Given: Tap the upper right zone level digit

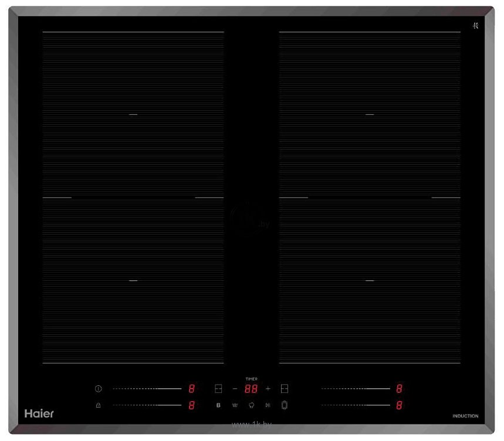Looking at the screenshot, I should pos(399,389).
